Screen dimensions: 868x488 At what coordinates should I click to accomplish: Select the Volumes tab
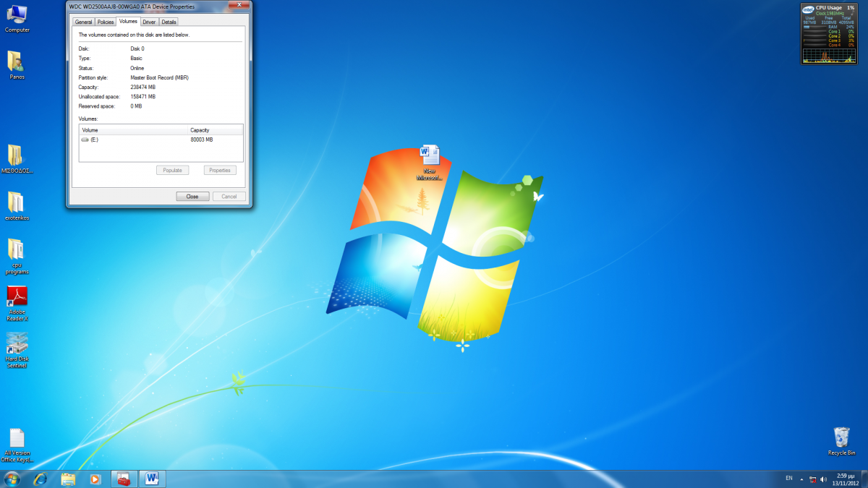(x=128, y=22)
